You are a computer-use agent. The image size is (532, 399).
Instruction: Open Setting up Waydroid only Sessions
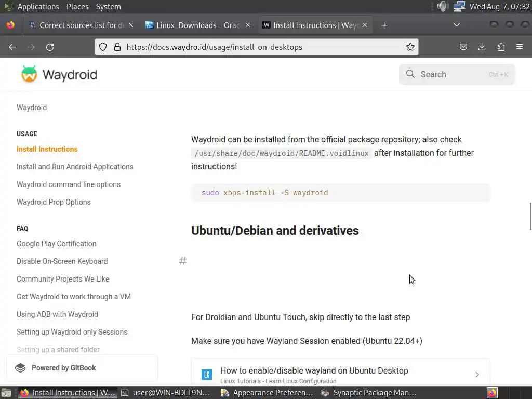tap(72, 332)
